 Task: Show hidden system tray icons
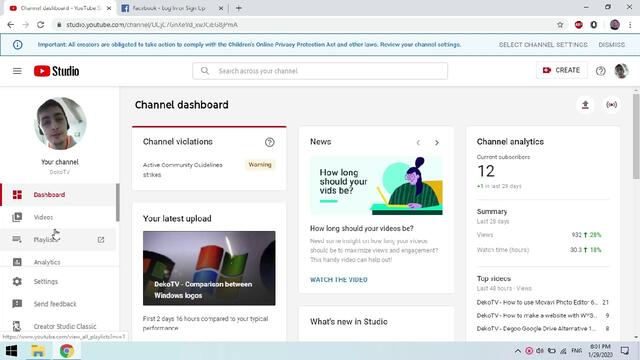518,351
